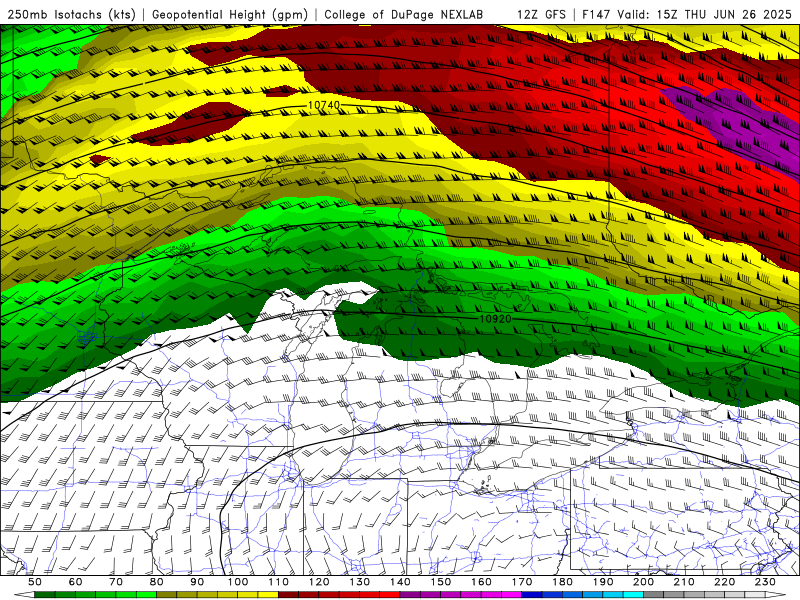Click the '150' color scale label
Screen dimensions: 800x600
tap(440, 582)
